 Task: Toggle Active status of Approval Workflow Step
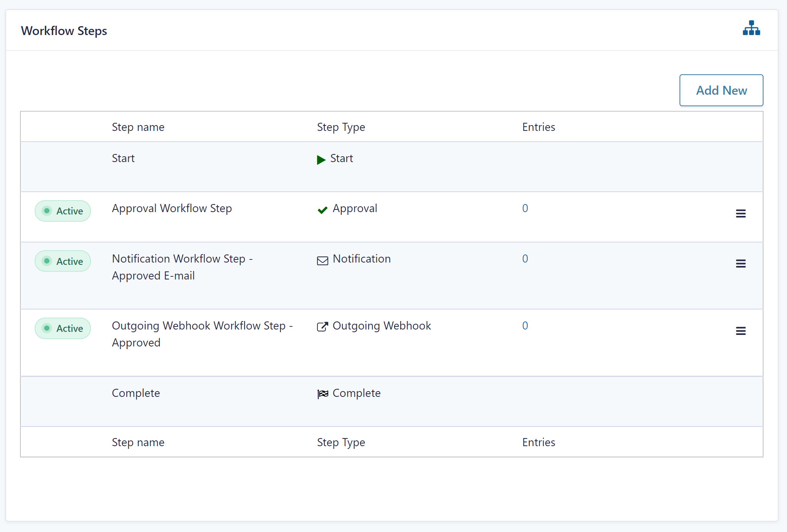pyautogui.click(x=63, y=211)
